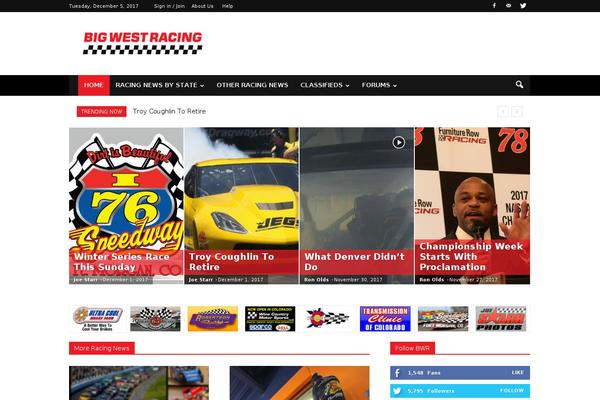Expand the Forums dropdown menu
The height and width of the screenshot is (400, 600).
pyautogui.click(x=379, y=85)
